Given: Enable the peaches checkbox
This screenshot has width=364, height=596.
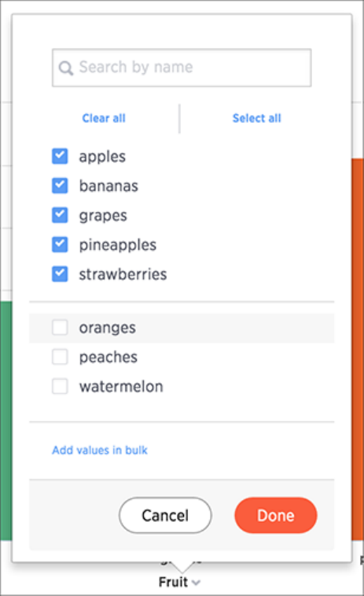Looking at the screenshot, I should 60,357.
